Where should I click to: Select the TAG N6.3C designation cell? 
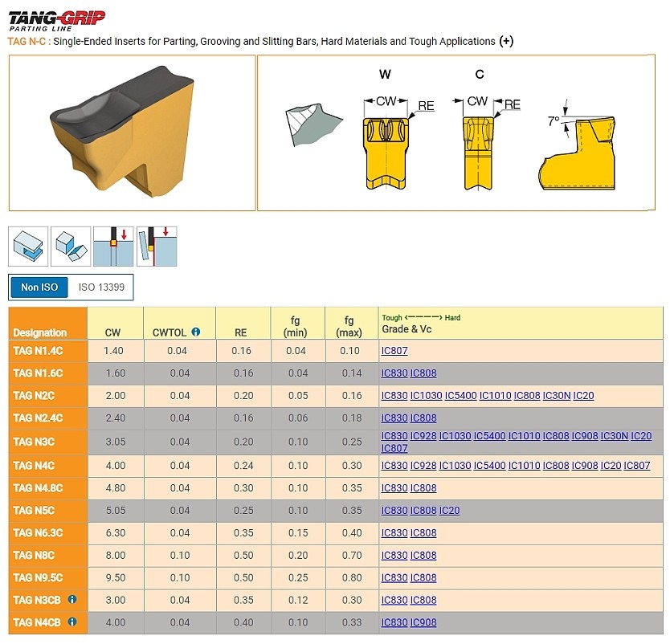(x=48, y=533)
